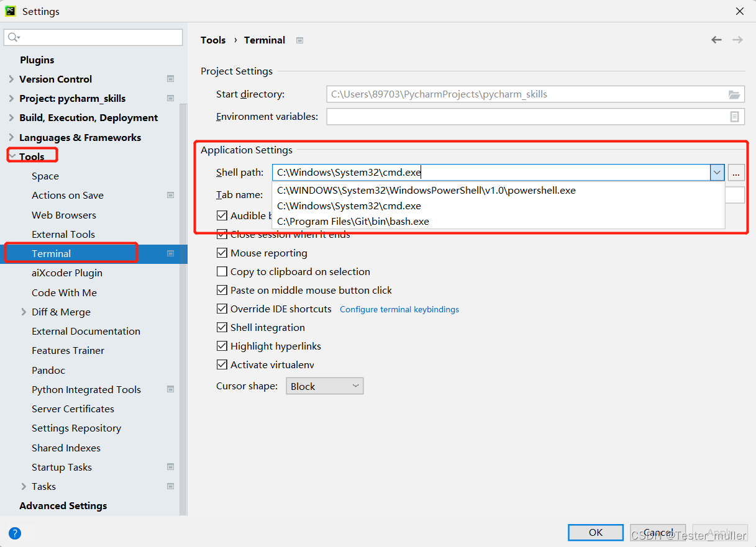Screen dimensions: 756x547
Task: Expand the Tasks tree node
Action: pos(24,486)
